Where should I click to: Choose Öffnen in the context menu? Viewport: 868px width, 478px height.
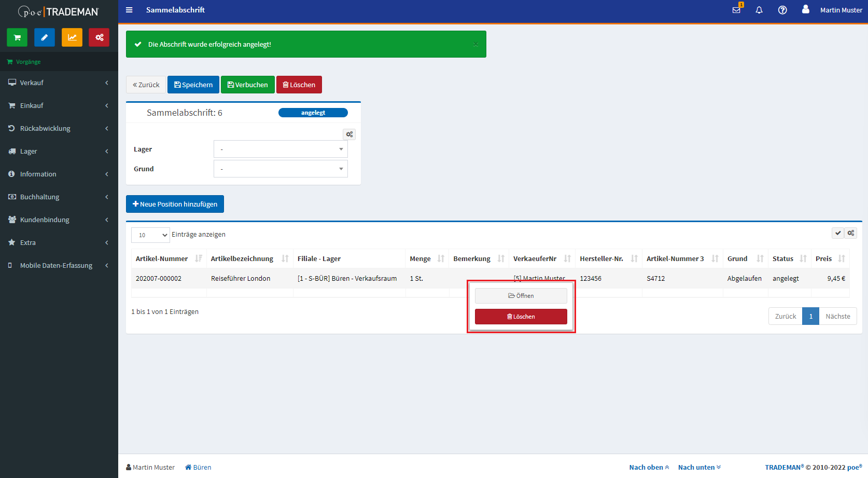tap(521, 296)
